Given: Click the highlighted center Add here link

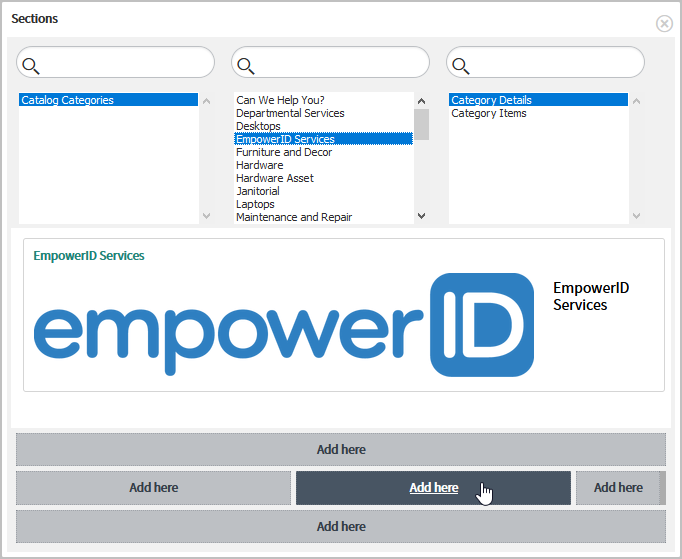Looking at the screenshot, I should click(433, 488).
